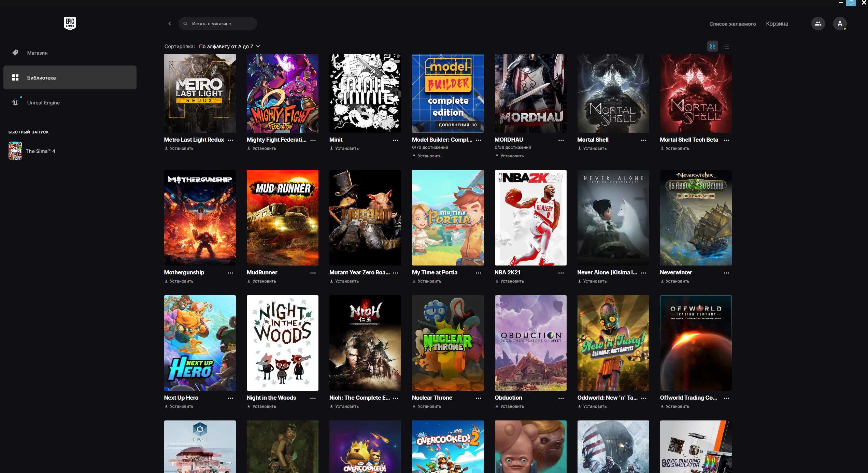Open options menu for Model Builder
The width and height of the screenshot is (868, 473).
click(479, 140)
